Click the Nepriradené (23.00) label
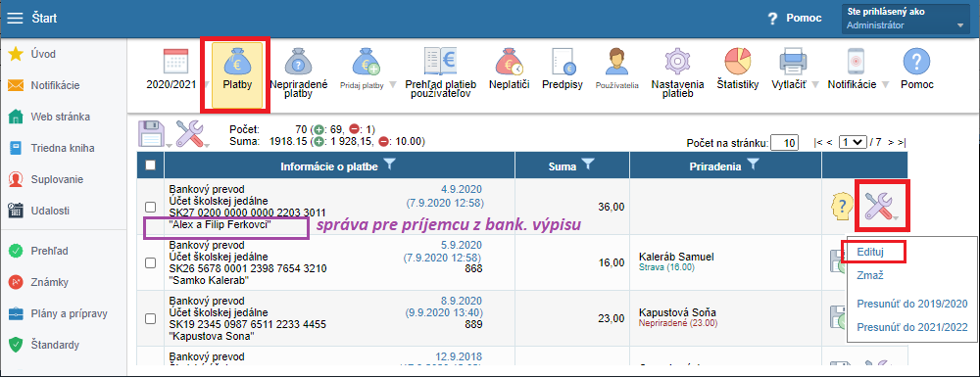The image size is (980, 378). point(679,323)
